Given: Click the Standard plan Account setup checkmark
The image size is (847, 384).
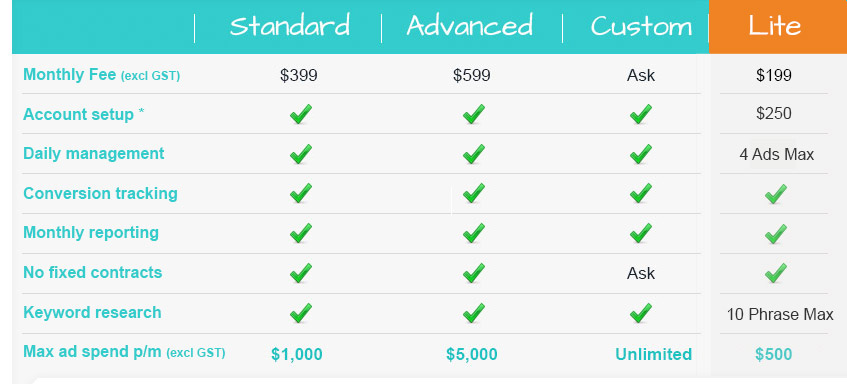Looking at the screenshot, I should coord(300,114).
